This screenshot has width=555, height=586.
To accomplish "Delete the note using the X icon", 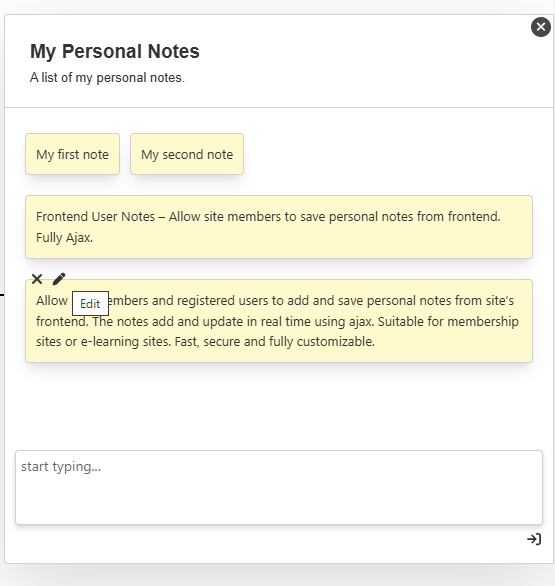I will pos(37,279).
